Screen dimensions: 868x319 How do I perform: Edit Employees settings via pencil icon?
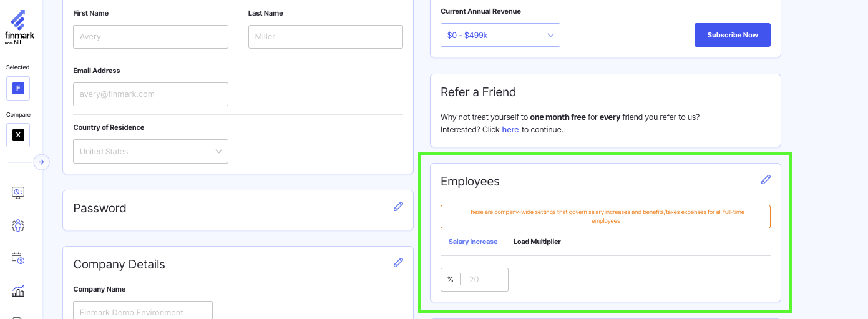[766, 180]
